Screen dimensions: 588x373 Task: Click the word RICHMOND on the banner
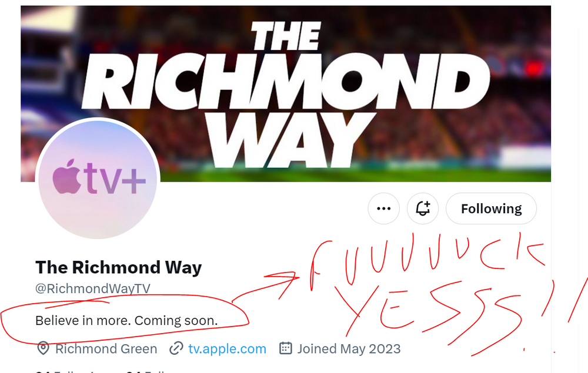286,81
